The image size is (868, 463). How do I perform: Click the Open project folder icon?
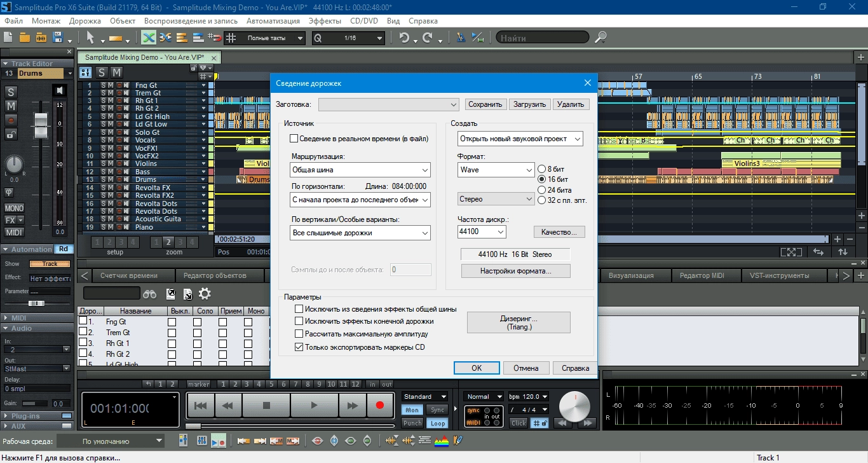tap(25, 38)
